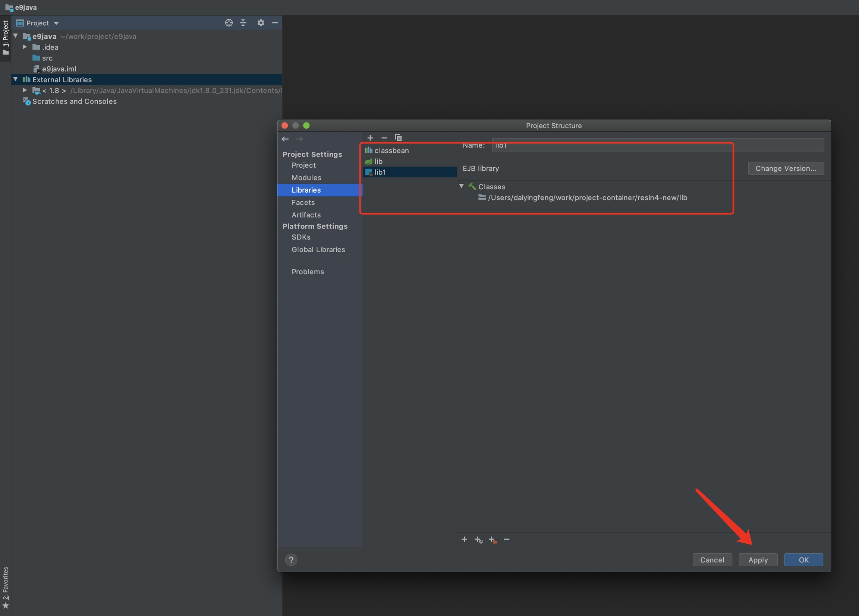Open the Artifacts settings page
The height and width of the screenshot is (616, 859).
click(306, 215)
